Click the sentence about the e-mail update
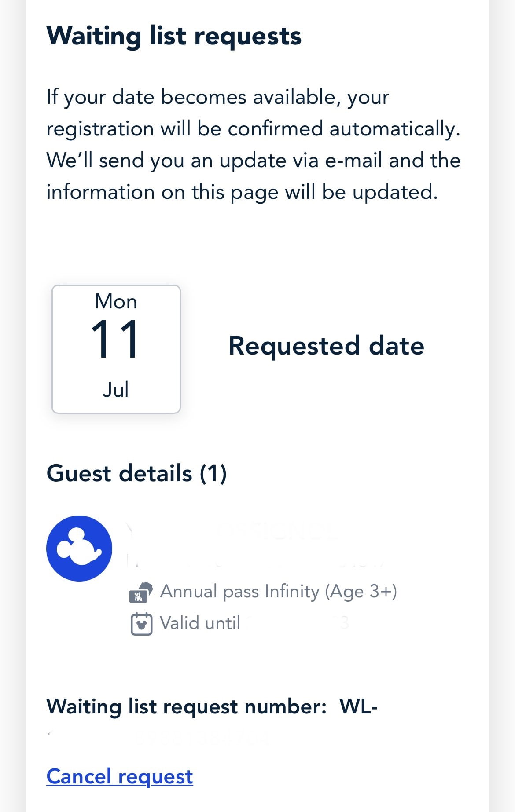The height and width of the screenshot is (812, 515). [x=253, y=176]
